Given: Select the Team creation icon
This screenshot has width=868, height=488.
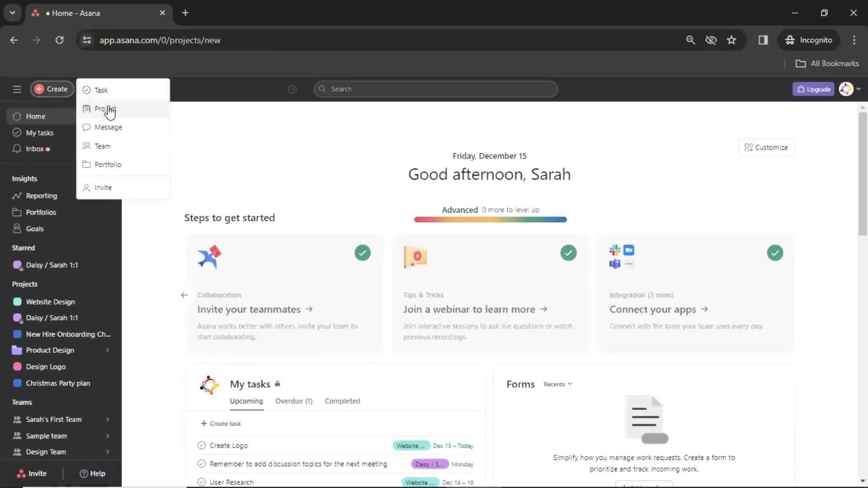Looking at the screenshot, I should click(86, 145).
